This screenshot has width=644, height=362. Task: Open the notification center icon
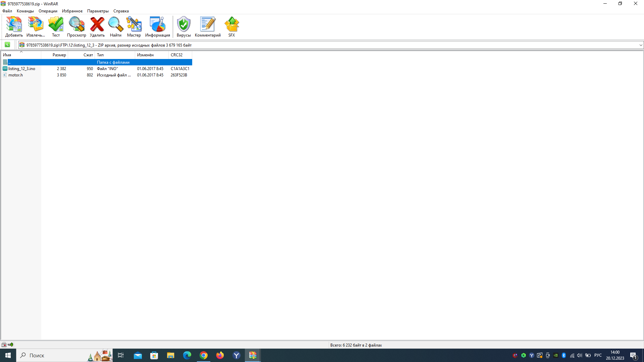634,356
